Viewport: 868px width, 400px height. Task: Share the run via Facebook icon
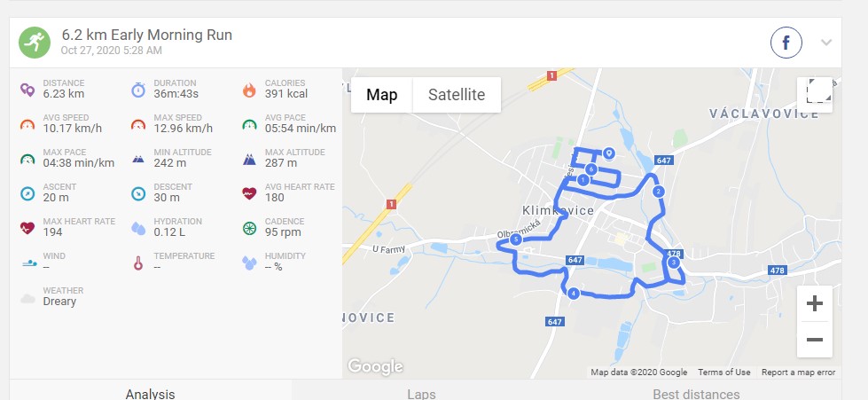click(x=786, y=42)
